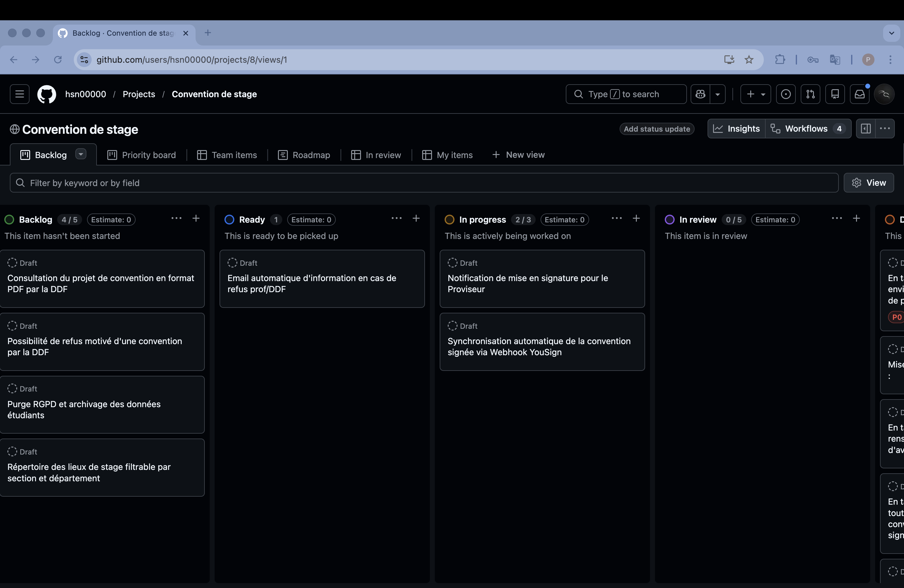Open the side panel toggle icon
Viewport: 904px width, 588px height.
click(x=866, y=129)
